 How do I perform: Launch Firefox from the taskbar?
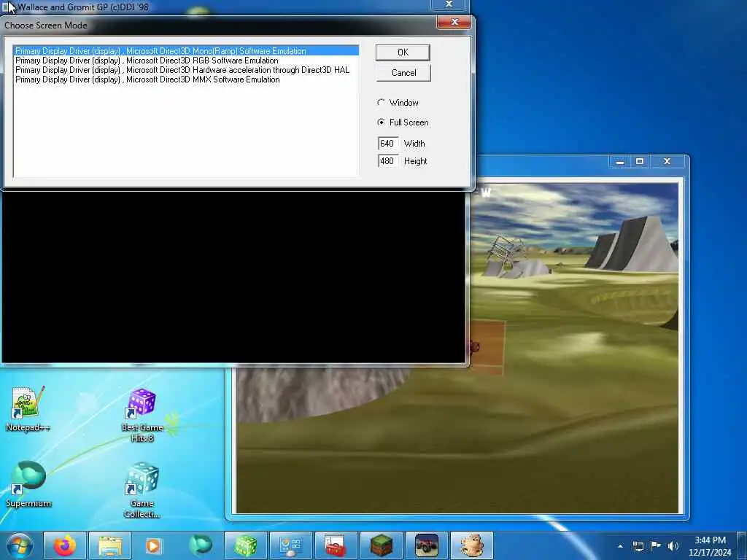click(65, 545)
